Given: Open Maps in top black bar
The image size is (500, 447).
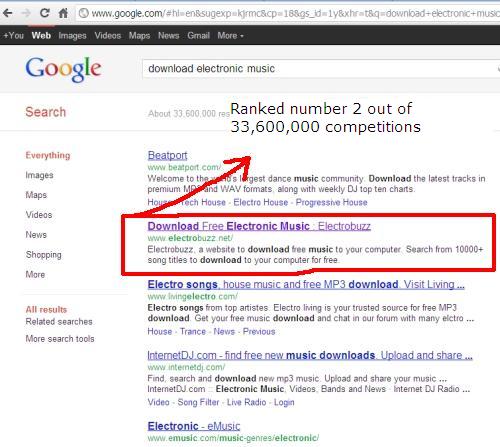Looking at the screenshot, I should (x=139, y=35).
